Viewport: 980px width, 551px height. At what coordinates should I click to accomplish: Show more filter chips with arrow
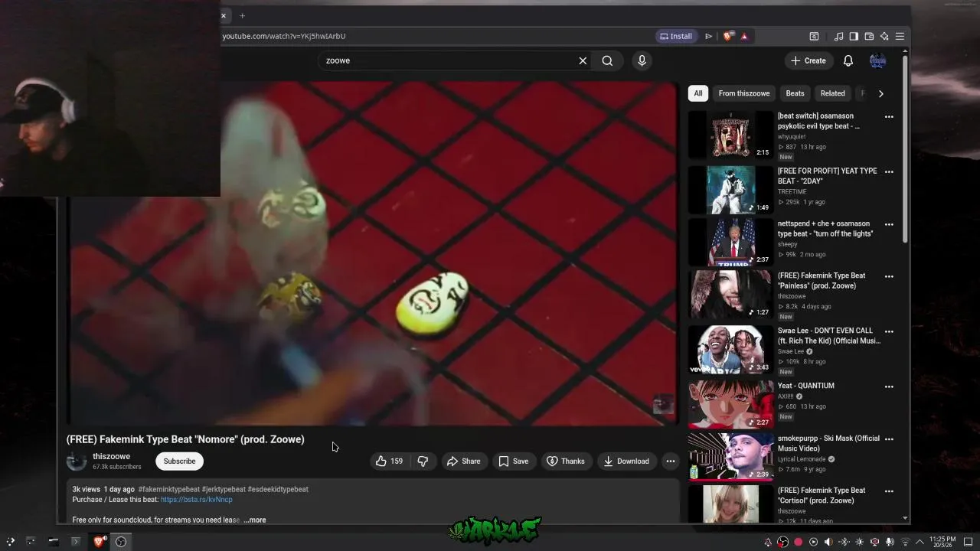pos(880,93)
